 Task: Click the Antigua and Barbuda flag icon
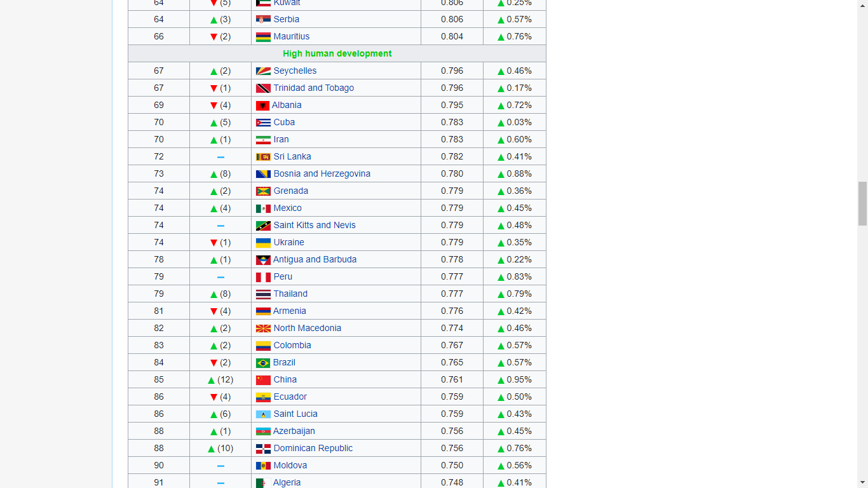point(263,260)
